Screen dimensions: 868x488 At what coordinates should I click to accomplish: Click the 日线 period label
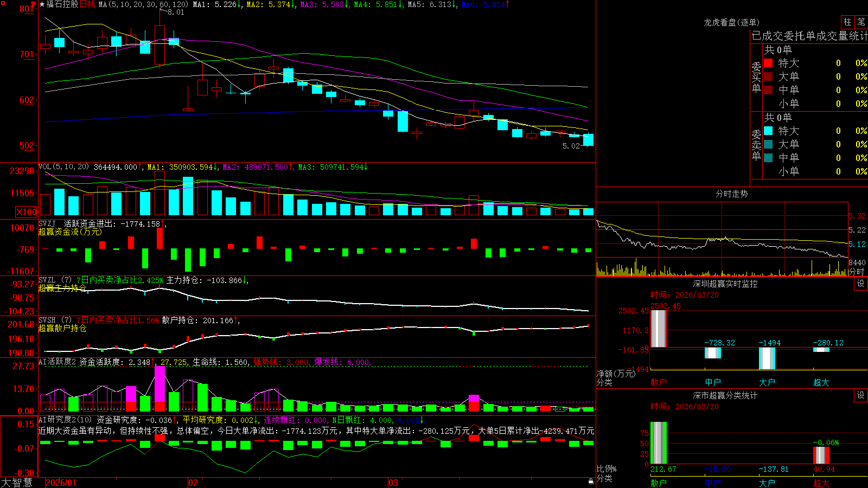pos(87,4)
